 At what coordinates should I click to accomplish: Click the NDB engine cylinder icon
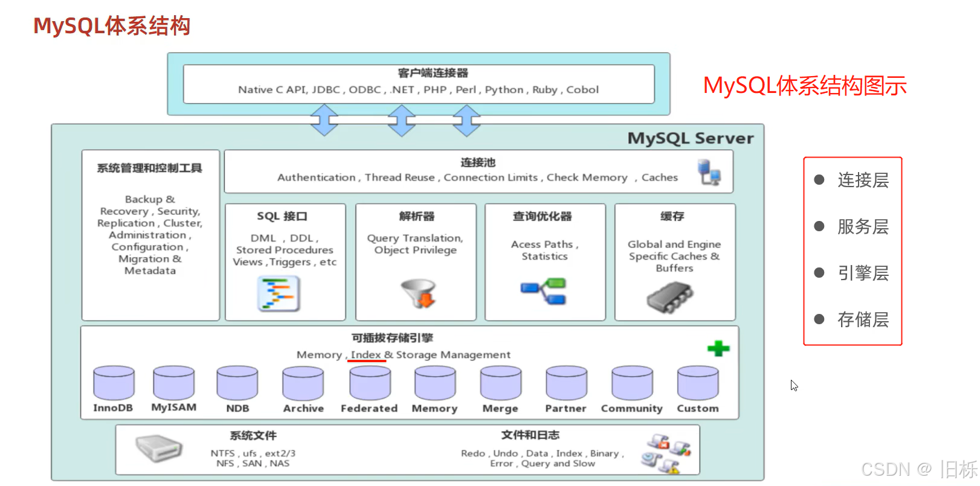237,383
